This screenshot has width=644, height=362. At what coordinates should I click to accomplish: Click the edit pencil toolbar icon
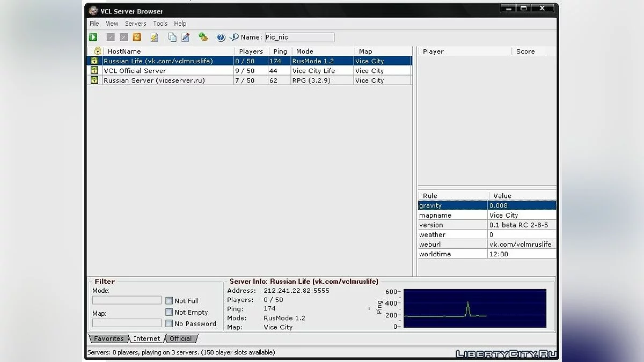[186, 37]
